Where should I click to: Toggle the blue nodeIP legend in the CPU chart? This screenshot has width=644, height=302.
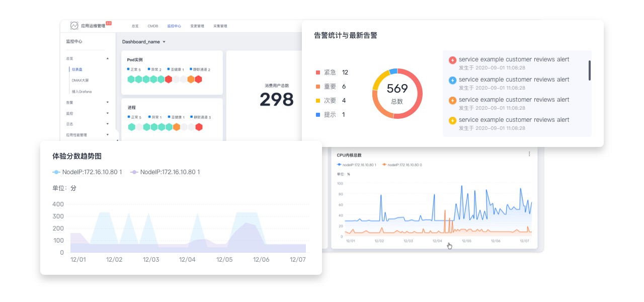357,165
